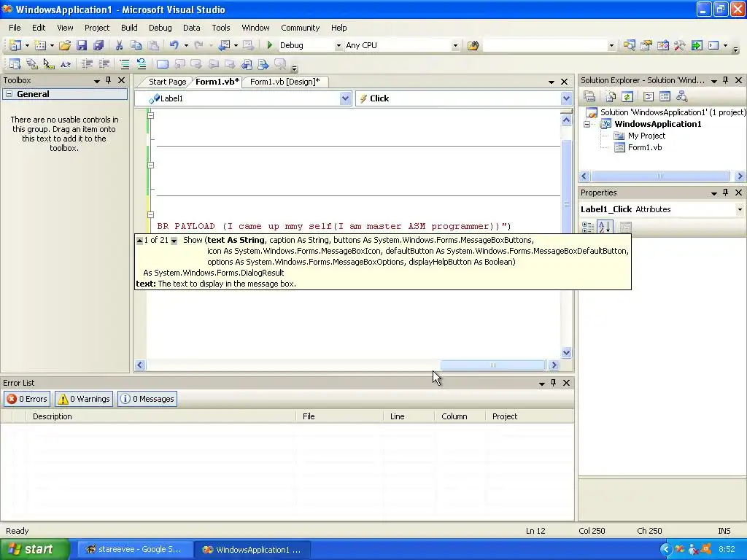Open the Toolbox hammer and wrench icon

coord(680,45)
